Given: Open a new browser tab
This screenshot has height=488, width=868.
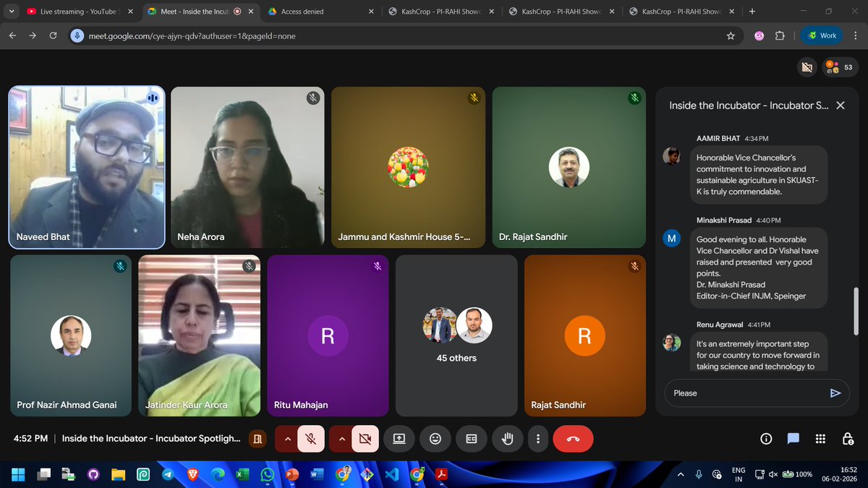Looking at the screenshot, I should pyautogui.click(x=752, y=12).
